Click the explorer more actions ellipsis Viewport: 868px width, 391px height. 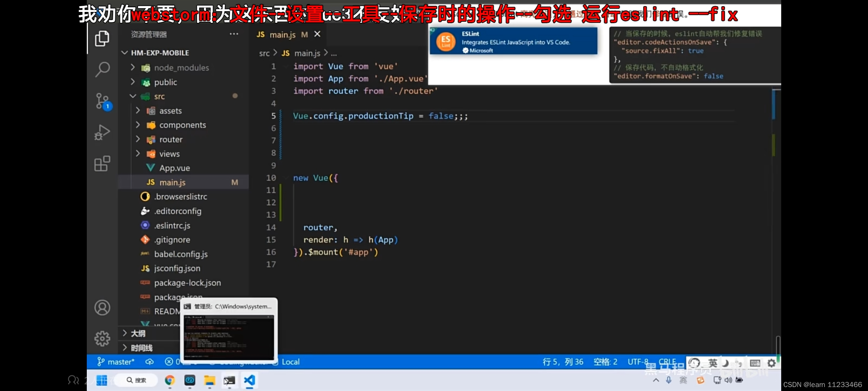click(234, 34)
